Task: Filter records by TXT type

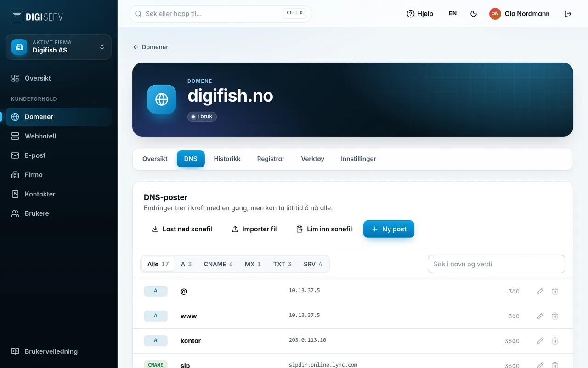Action: pos(282,264)
